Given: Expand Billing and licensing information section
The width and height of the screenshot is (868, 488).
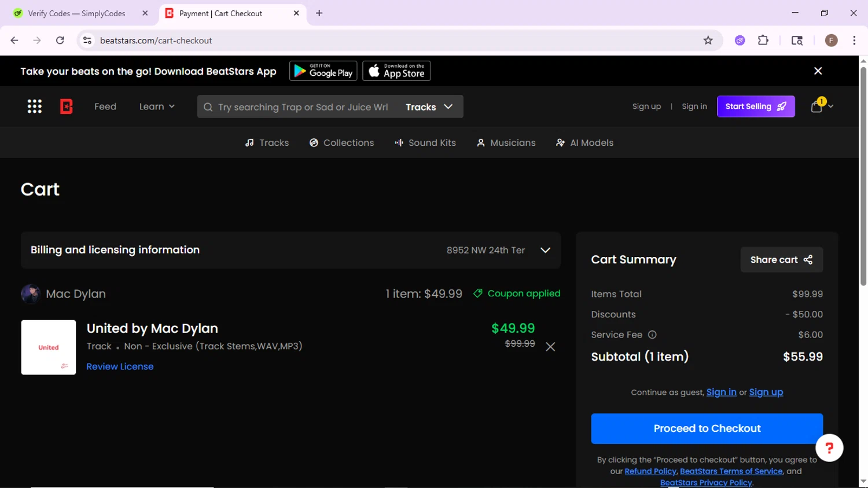Looking at the screenshot, I should point(290,250).
